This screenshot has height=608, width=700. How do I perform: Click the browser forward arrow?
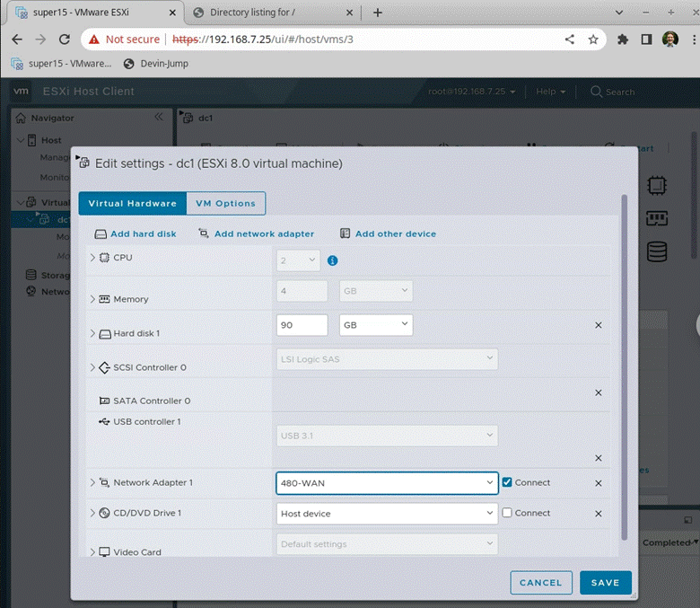40,40
